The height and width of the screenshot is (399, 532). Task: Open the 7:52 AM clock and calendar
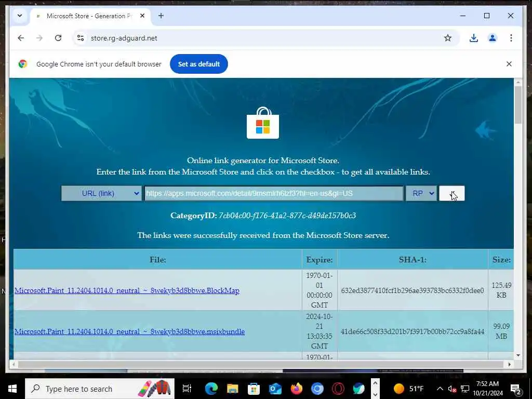(488, 389)
